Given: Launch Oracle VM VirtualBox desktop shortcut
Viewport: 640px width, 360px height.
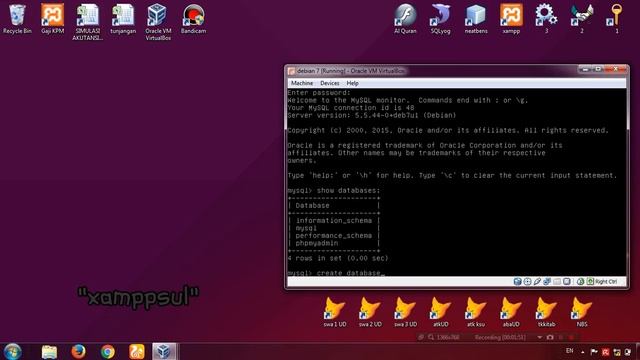Looking at the screenshot, I should point(158,22).
